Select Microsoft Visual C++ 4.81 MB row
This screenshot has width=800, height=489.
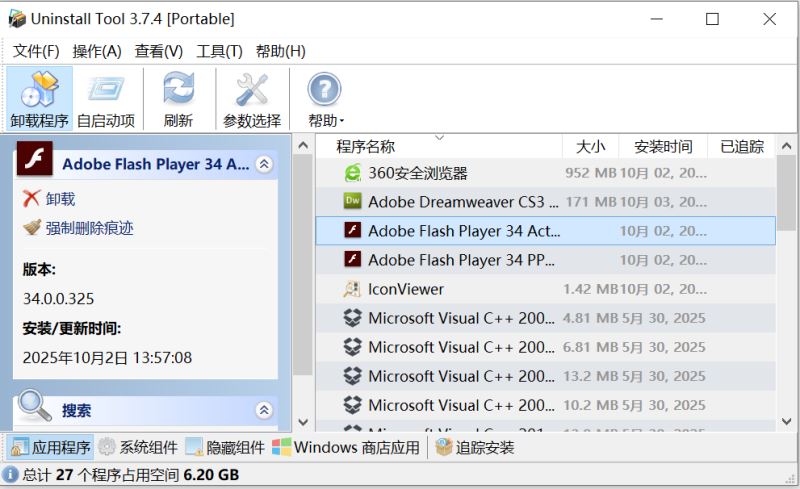tap(545, 318)
